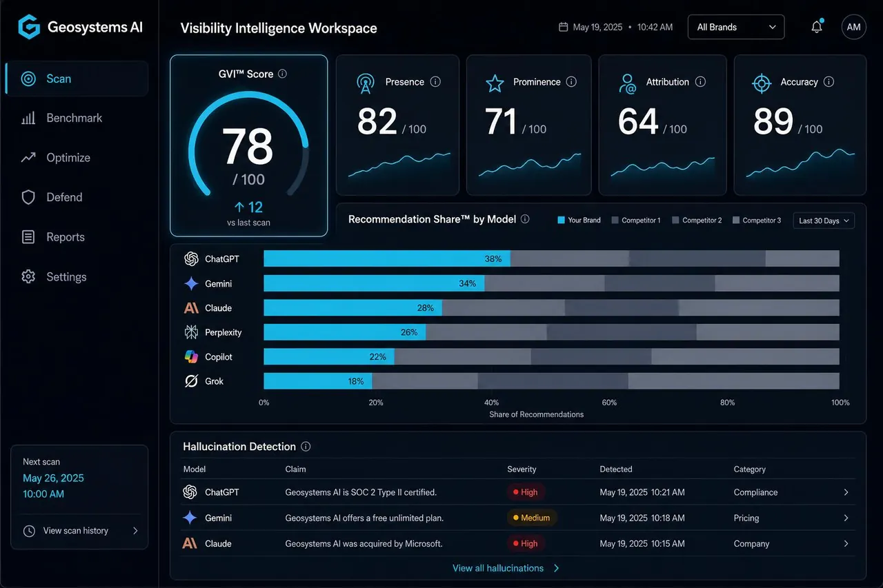This screenshot has width=883, height=588.
Task: Click the clock icon beside View scan history
Action: point(29,531)
